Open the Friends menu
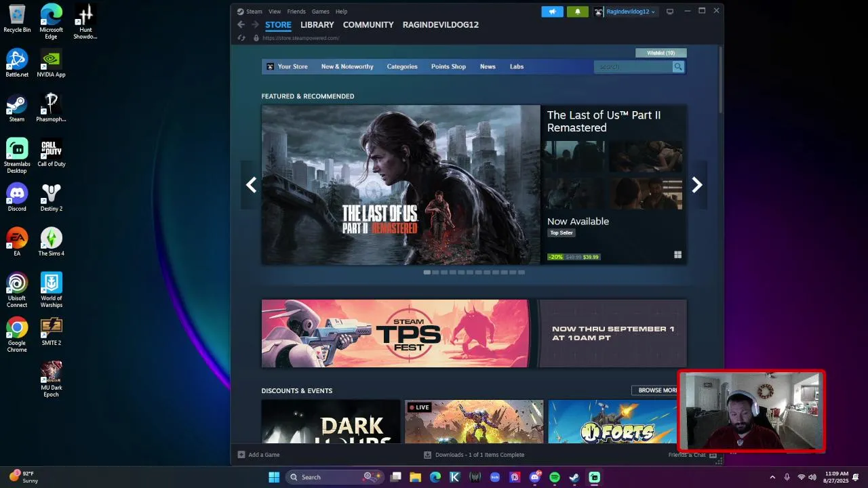868x488 pixels. click(296, 12)
